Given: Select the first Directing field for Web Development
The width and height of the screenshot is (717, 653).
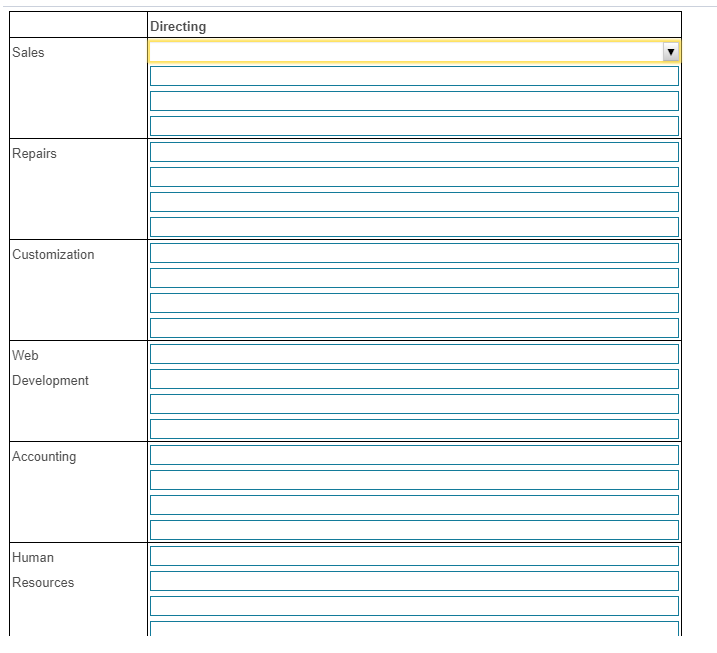Looking at the screenshot, I should click(414, 354).
